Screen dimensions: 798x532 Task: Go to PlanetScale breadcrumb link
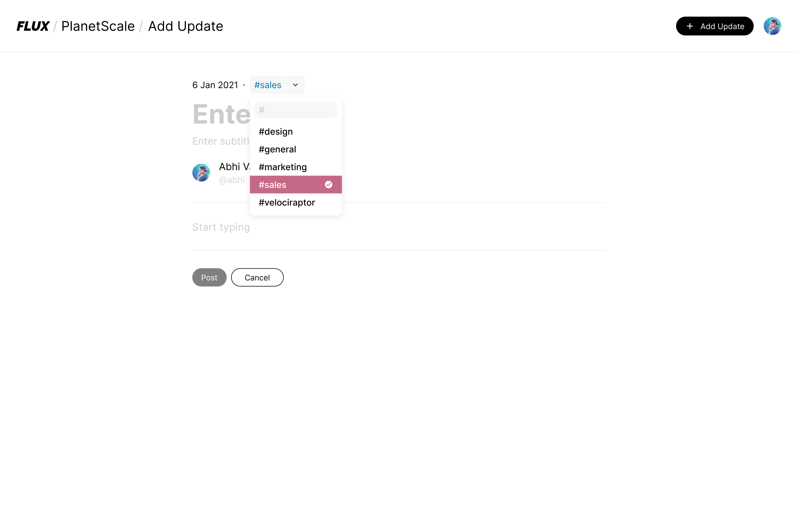pos(98,26)
